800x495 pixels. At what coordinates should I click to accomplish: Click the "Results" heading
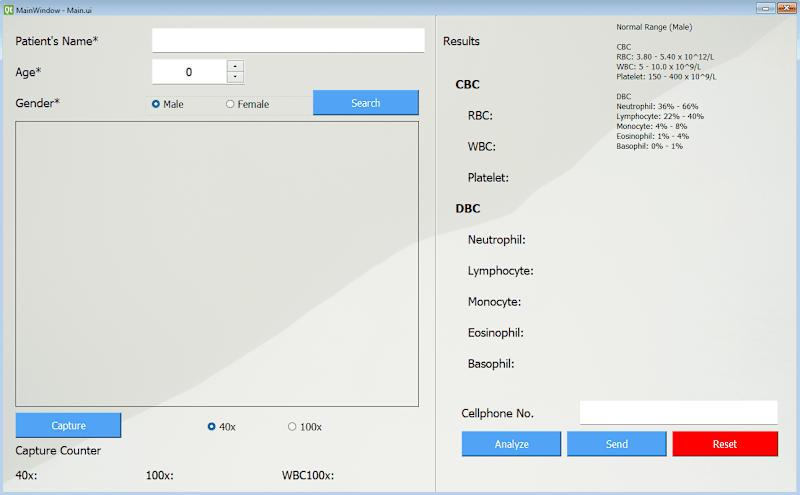coord(461,41)
